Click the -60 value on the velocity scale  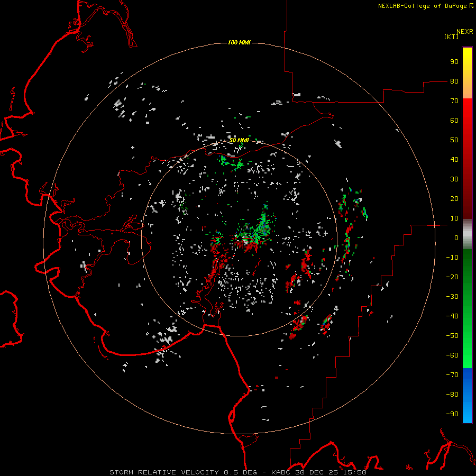click(452, 355)
